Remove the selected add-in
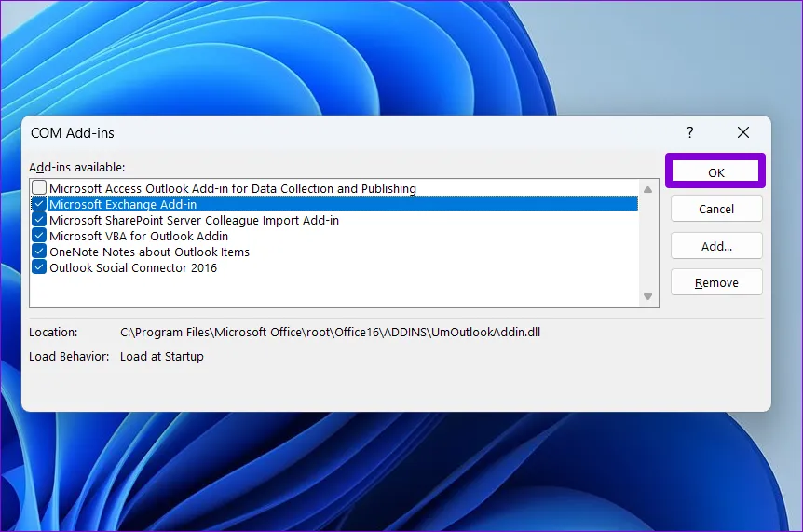Screen dimensions: 803x532 [715, 282]
